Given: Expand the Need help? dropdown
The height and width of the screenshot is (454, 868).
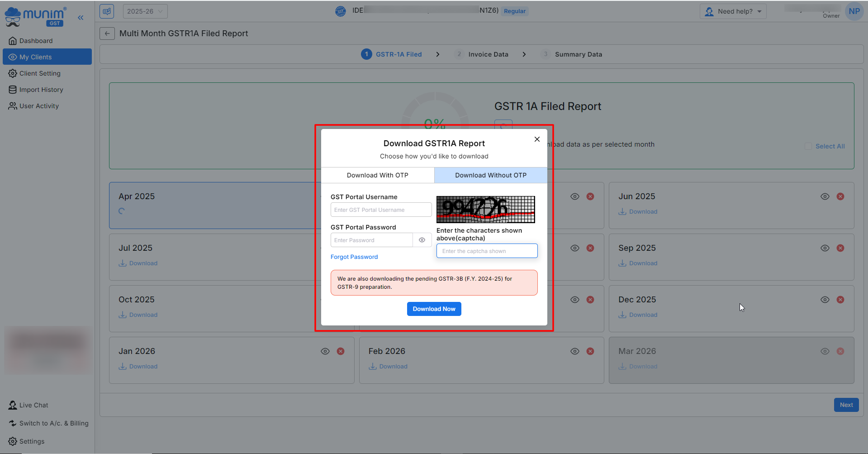Looking at the screenshot, I should 733,11.
